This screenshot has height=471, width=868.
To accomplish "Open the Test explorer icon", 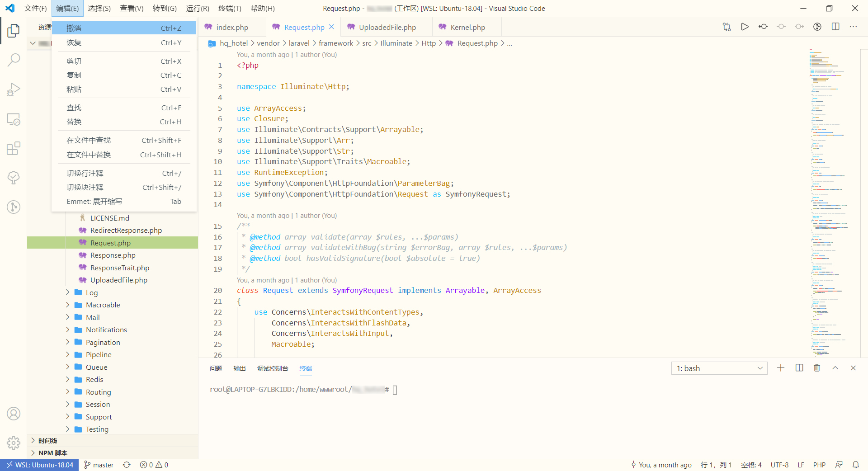I will [x=14, y=178].
